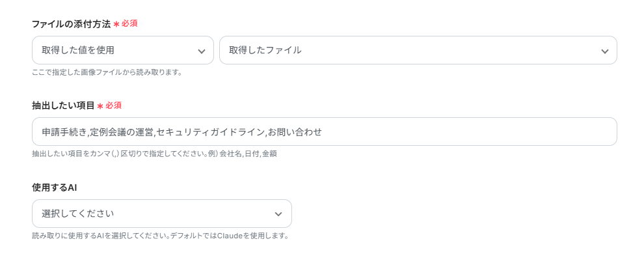Click help text mentioning Claude default
The width and height of the screenshot is (644, 265).
tap(160, 235)
